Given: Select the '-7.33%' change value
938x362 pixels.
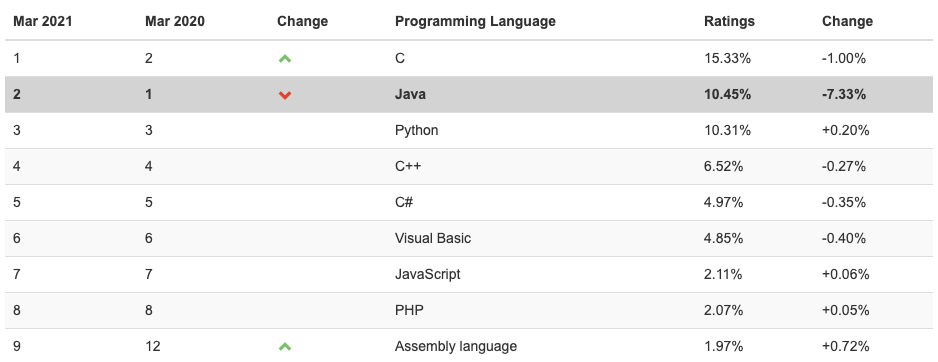Looking at the screenshot, I should coord(844,95).
